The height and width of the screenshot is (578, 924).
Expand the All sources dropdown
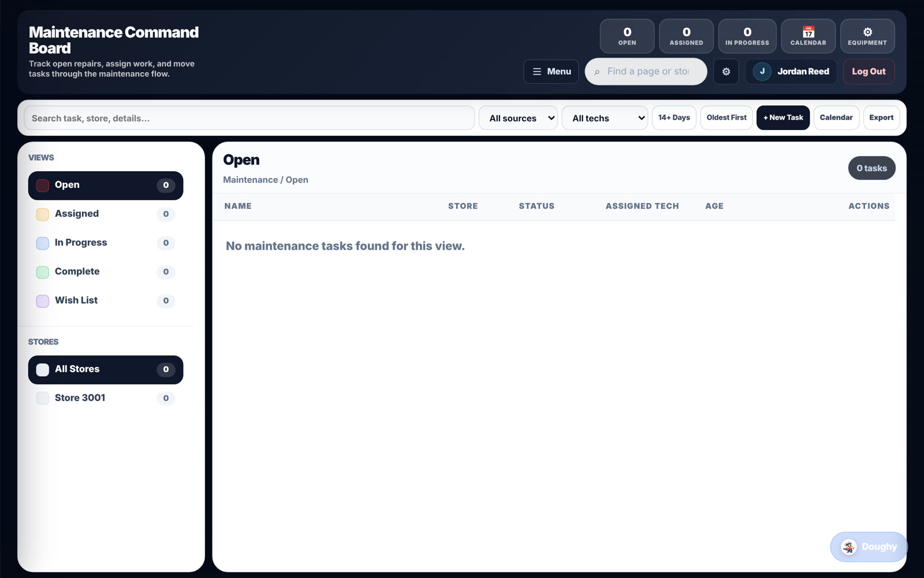(518, 118)
